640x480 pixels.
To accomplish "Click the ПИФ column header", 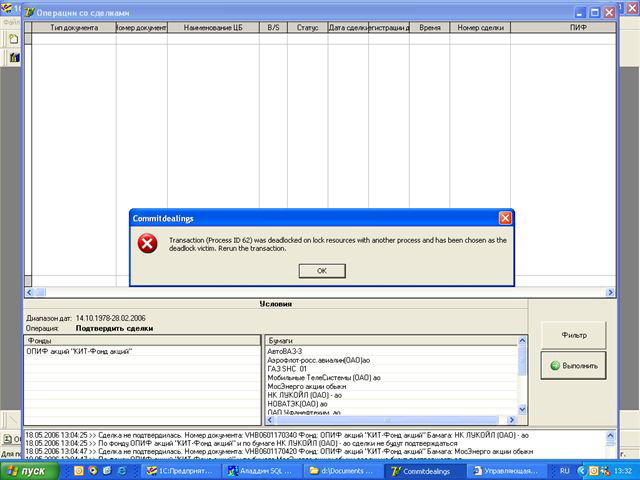I will (563, 28).
